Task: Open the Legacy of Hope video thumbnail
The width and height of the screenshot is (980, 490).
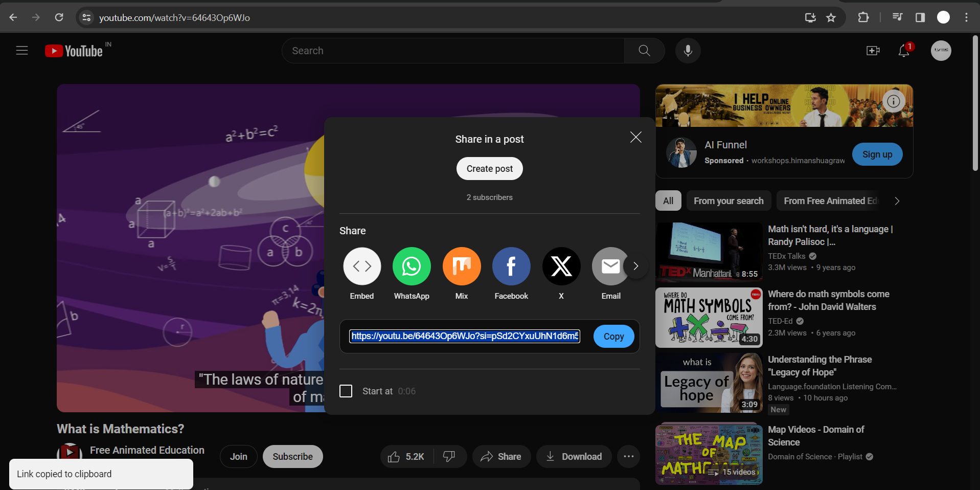Action: [x=709, y=383]
